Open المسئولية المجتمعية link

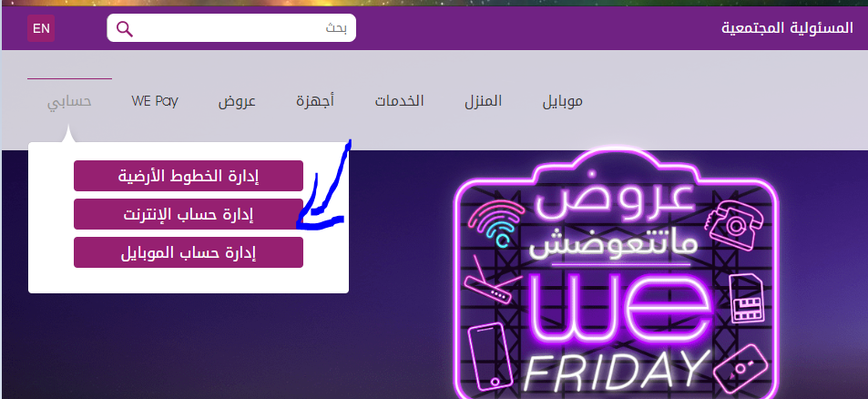click(x=787, y=28)
